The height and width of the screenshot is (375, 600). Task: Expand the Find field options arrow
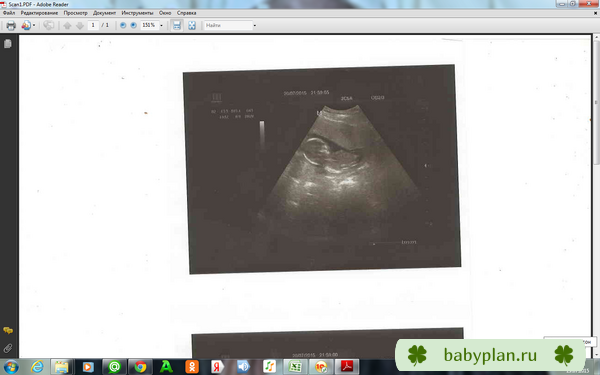point(254,26)
